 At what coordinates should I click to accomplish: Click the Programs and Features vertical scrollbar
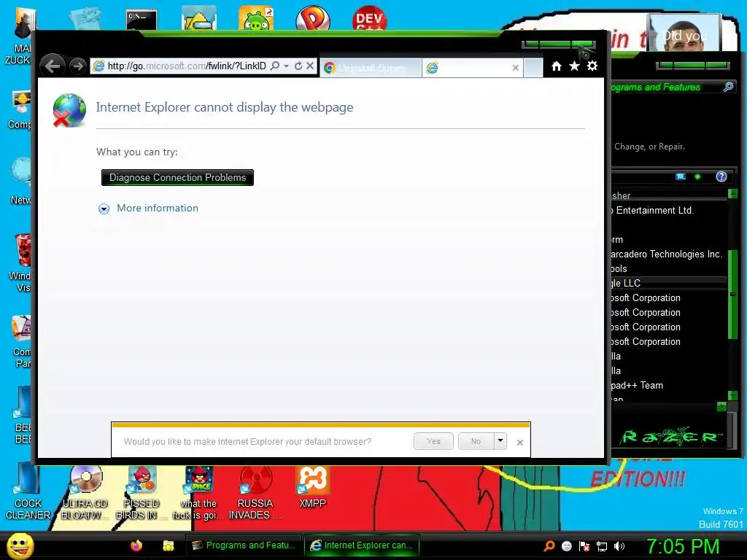click(732, 295)
